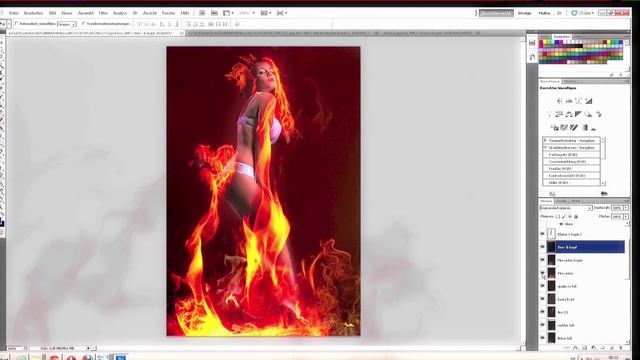Switch to the Masken tab
640x360 pixels.
click(x=570, y=82)
